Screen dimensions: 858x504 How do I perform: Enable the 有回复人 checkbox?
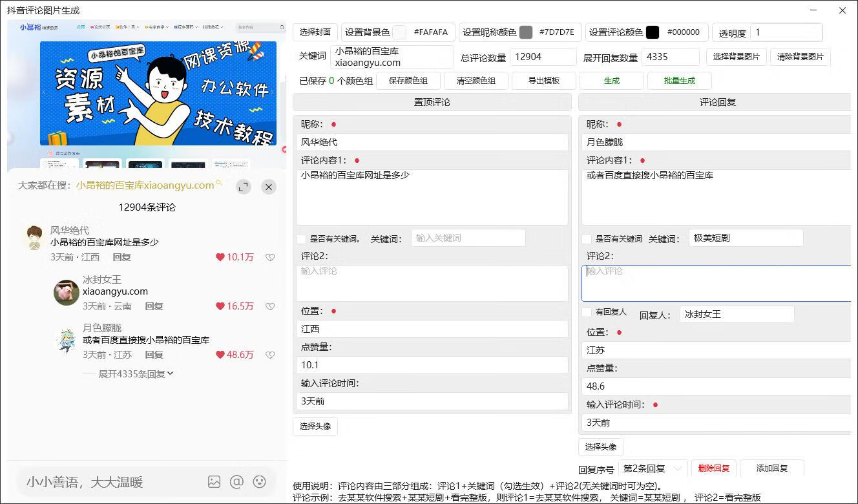[x=587, y=312]
